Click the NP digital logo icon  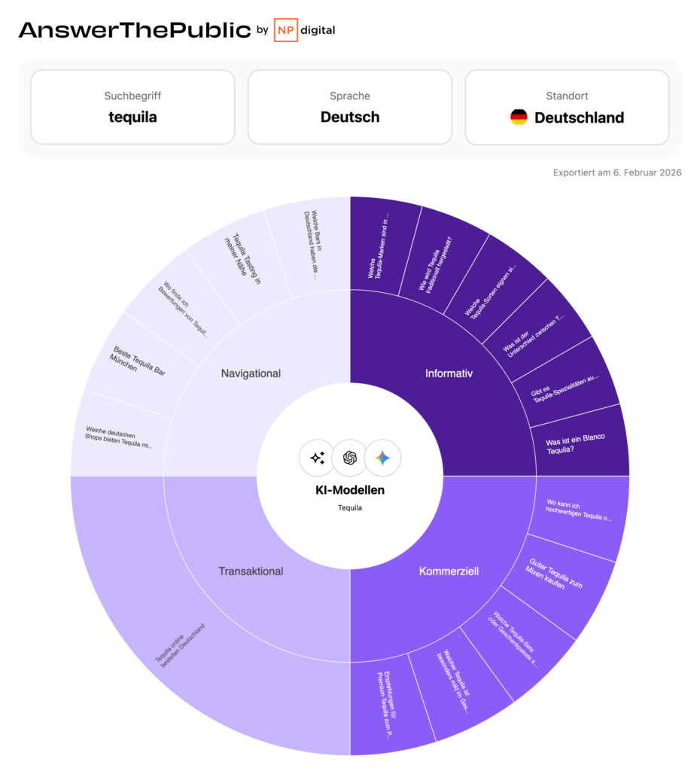click(x=285, y=30)
